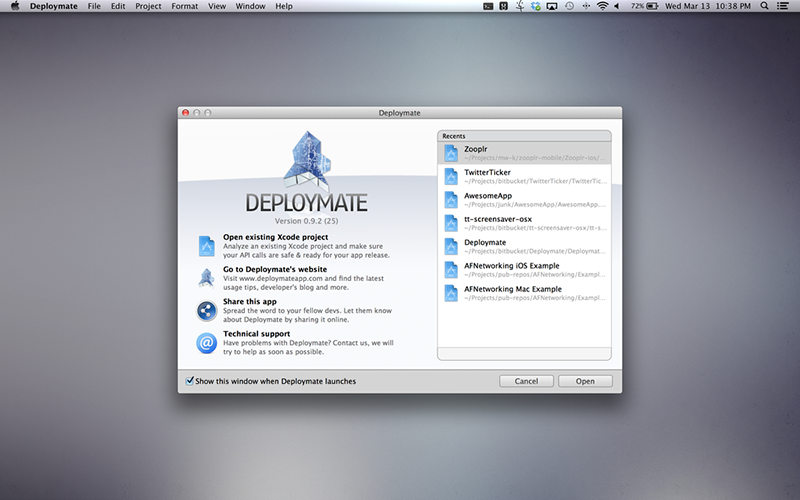The width and height of the screenshot is (800, 500).
Task: Click Go to Deploymate's website heading
Action: point(275,269)
